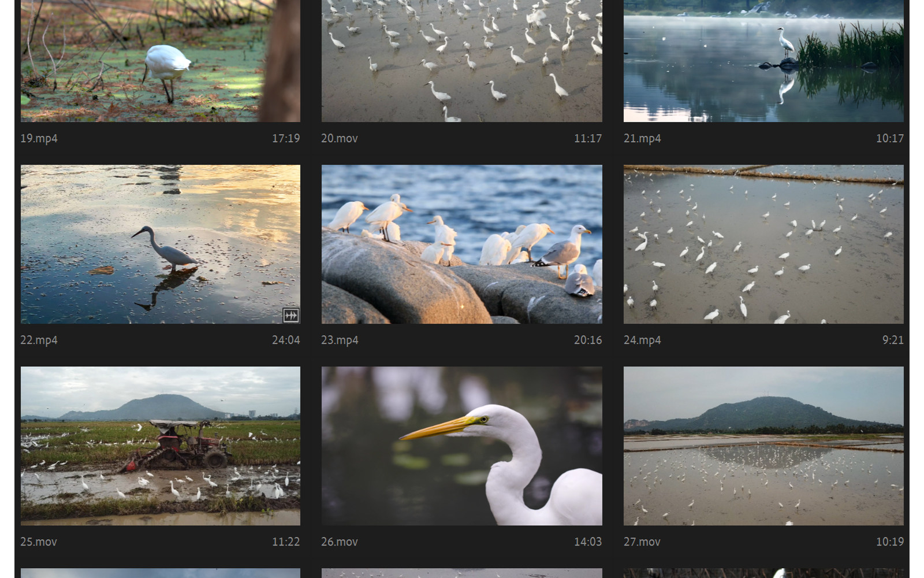Select the 20.mov flock thumbnail

pos(462,61)
